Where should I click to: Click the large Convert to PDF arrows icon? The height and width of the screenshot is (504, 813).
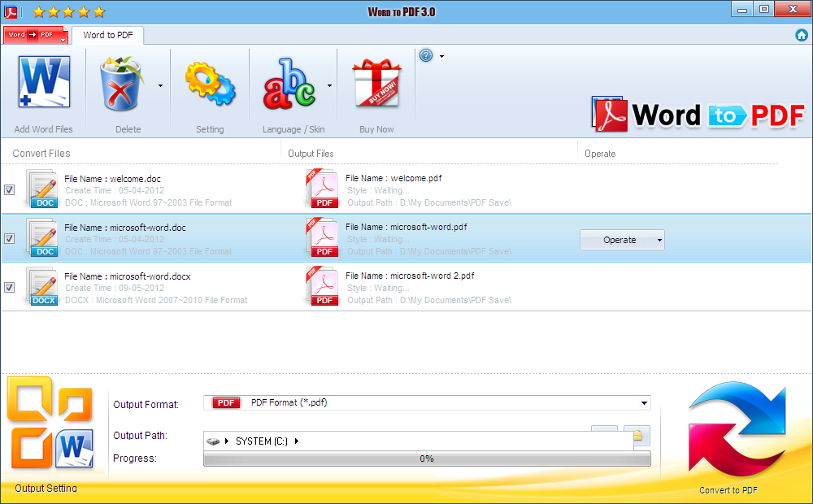pyautogui.click(x=737, y=429)
